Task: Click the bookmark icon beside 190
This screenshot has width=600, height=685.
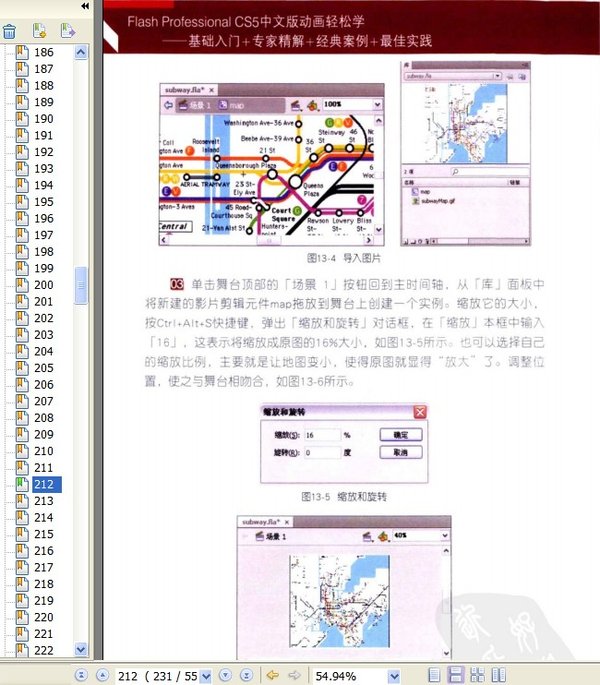Action: coord(22,118)
